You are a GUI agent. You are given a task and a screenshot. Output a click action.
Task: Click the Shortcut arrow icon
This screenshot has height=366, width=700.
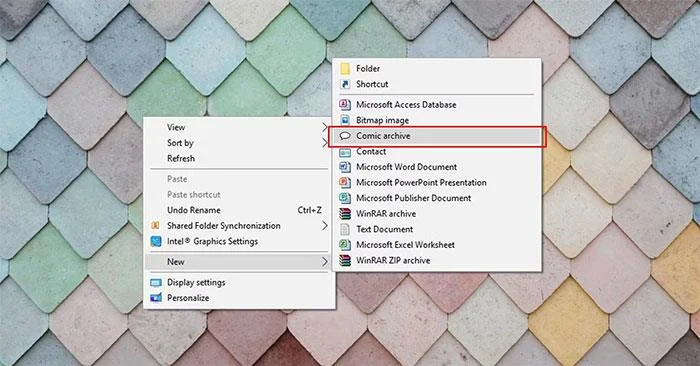pos(345,84)
